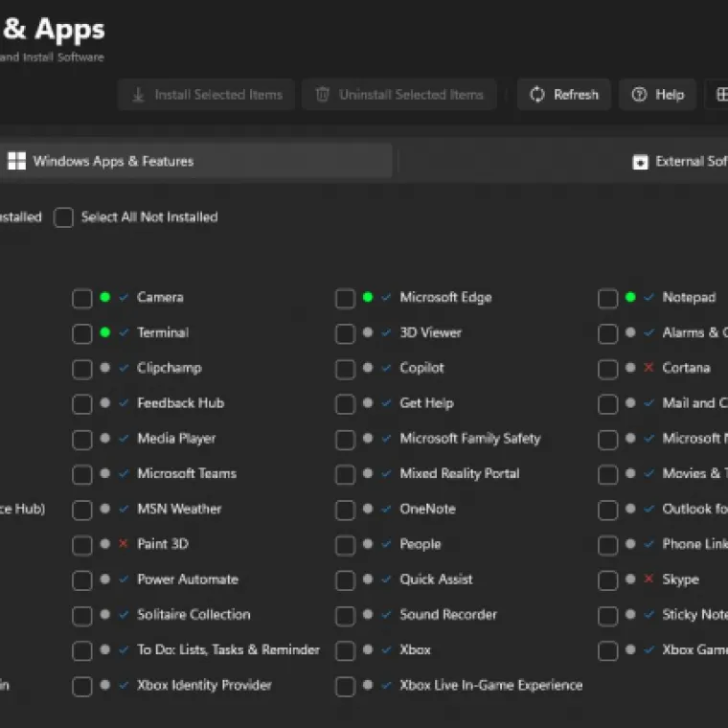728x728 pixels.
Task: Check the Terminal app checkbox
Action: (x=82, y=333)
